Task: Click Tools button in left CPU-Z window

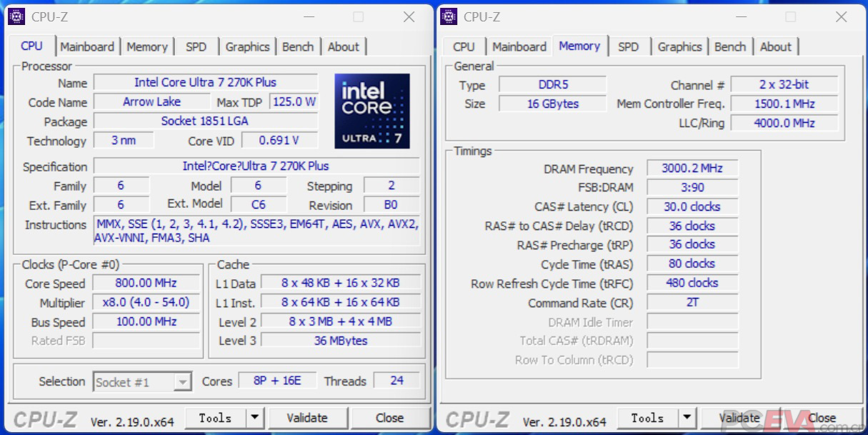Action: tap(216, 418)
